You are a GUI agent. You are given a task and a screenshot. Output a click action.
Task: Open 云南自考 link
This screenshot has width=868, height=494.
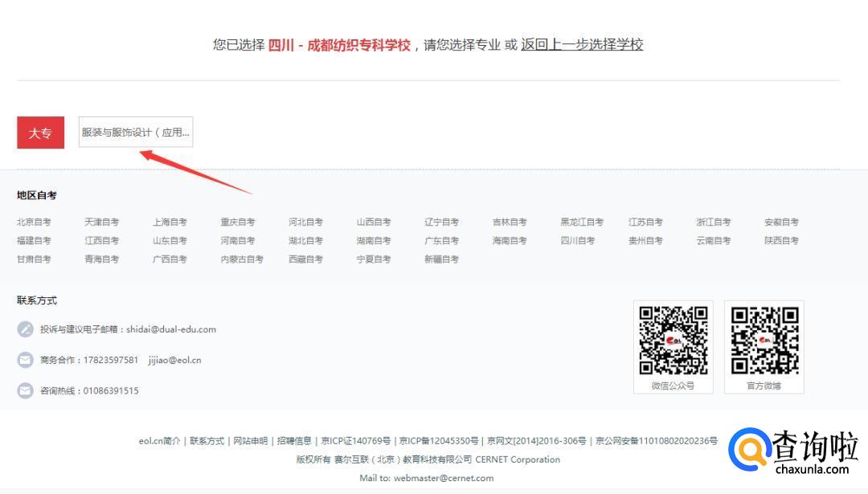point(714,241)
